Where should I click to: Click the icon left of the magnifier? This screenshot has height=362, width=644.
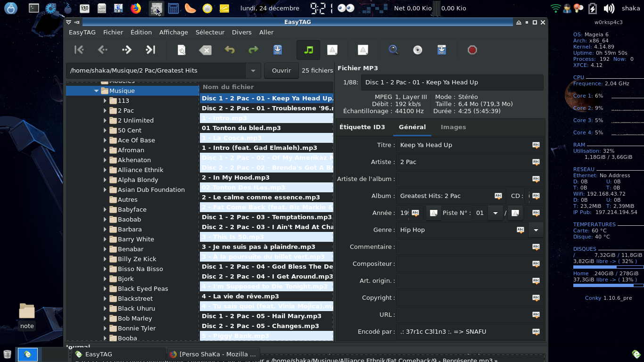point(363,49)
